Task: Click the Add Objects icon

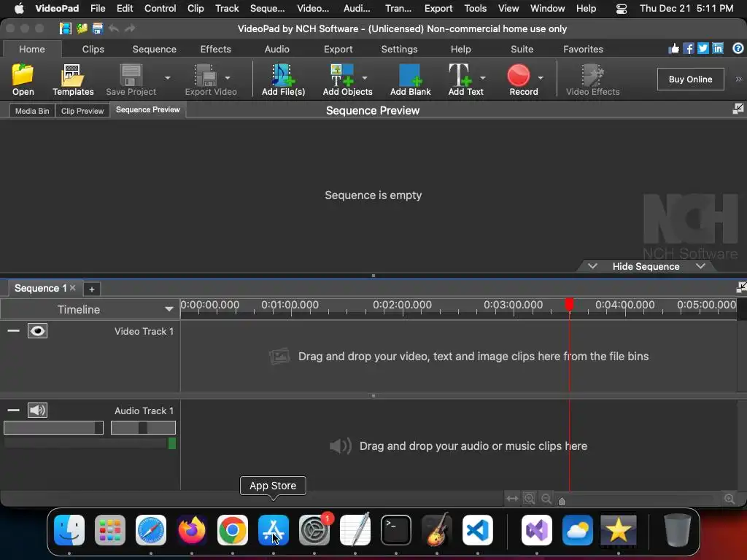Action: click(x=341, y=75)
